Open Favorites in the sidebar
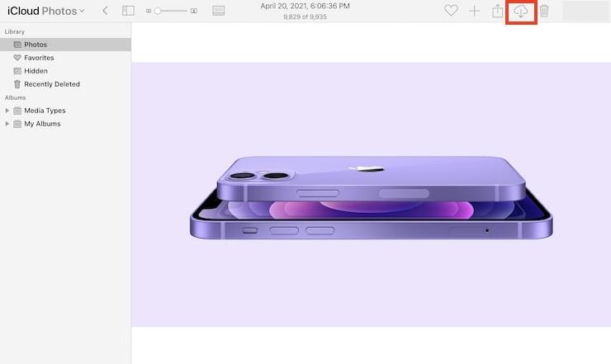Image resolution: width=611 pixels, height=364 pixels. [x=65, y=58]
